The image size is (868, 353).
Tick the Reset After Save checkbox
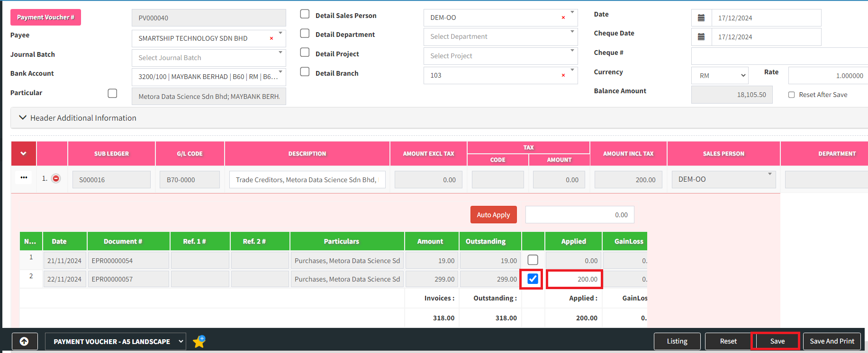[x=791, y=95]
